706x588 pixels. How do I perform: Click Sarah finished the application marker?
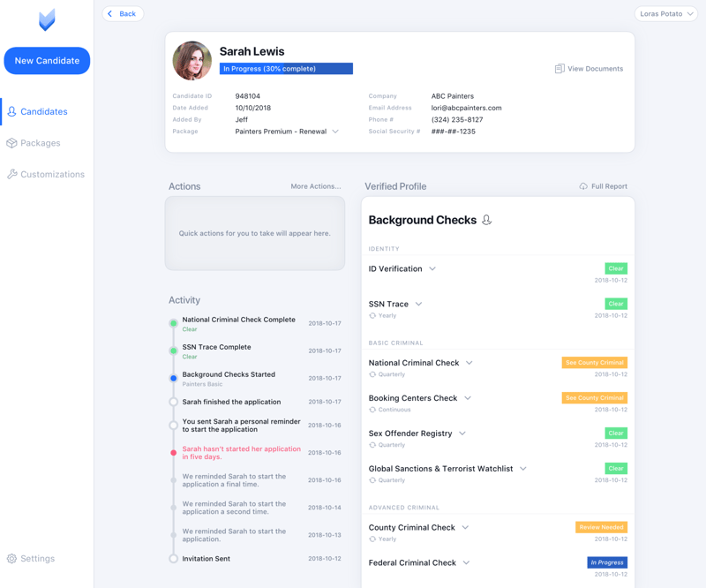173,402
